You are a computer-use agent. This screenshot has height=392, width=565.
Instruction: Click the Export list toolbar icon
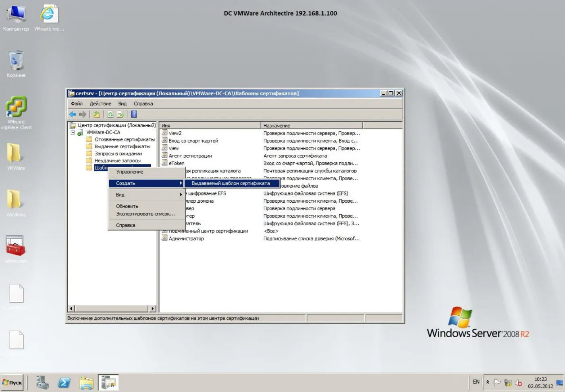pyautogui.click(x=120, y=114)
